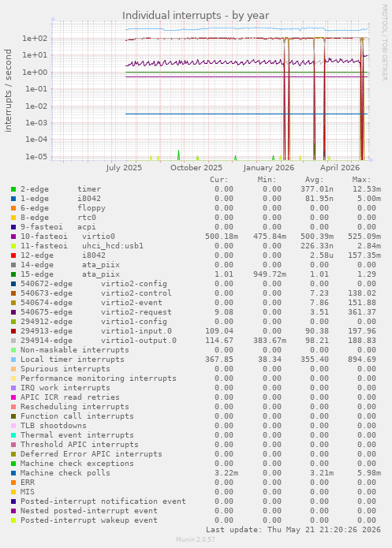Click the April 2026 x-axis label

click(340, 168)
